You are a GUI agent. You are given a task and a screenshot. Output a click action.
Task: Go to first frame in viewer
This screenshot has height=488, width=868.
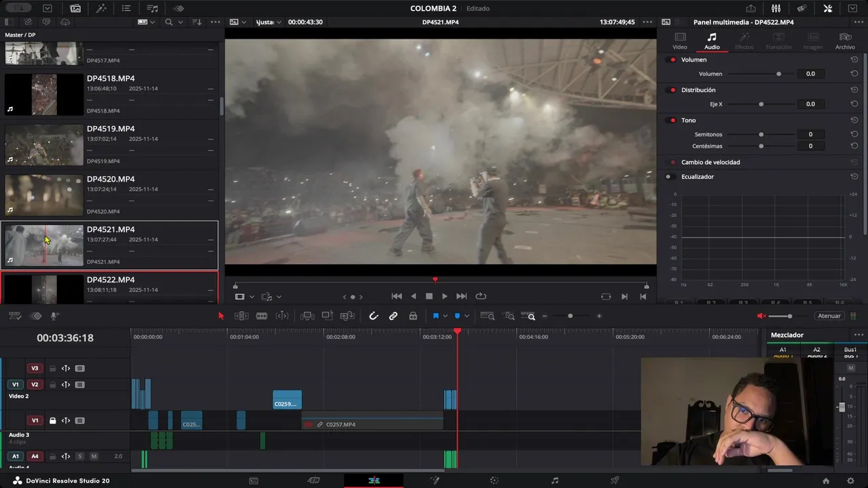397,296
